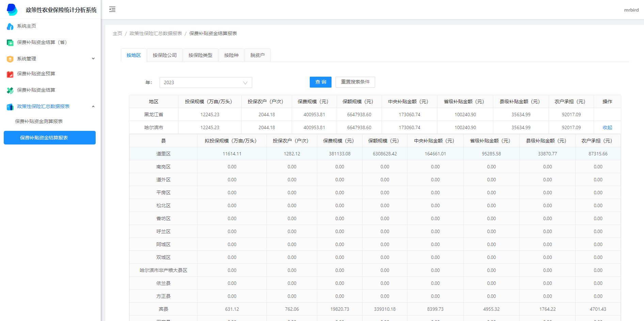The width and height of the screenshot is (644, 321).
Task: Collapse the 政策性保险汇总数据报表 menu chevron
Action: click(93, 106)
